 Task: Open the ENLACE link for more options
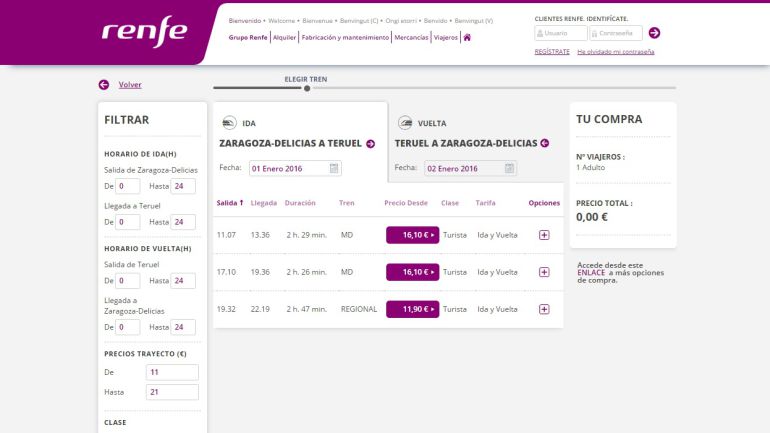pos(591,272)
